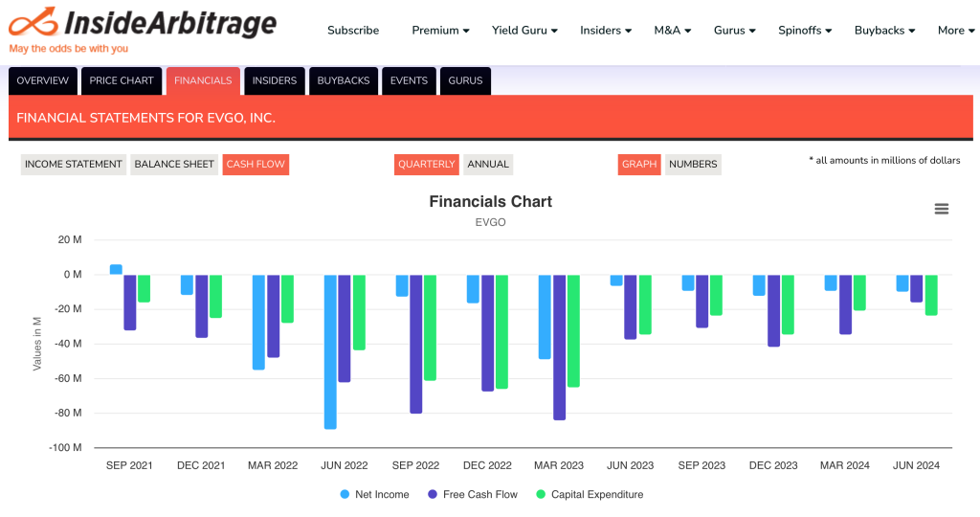The height and width of the screenshot is (517, 980).
Task: Toggle Capital Expenditure legend series
Action: click(x=590, y=494)
